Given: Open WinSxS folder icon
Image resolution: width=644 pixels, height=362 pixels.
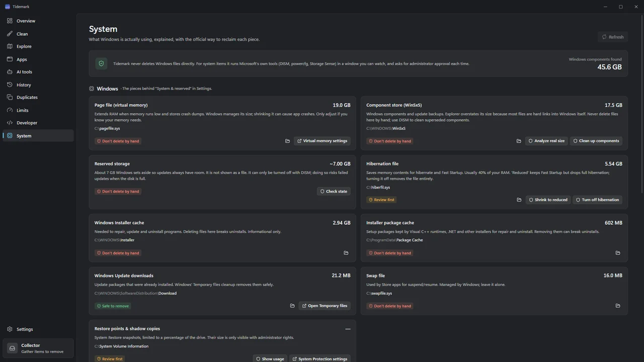Looking at the screenshot, I should (519, 141).
